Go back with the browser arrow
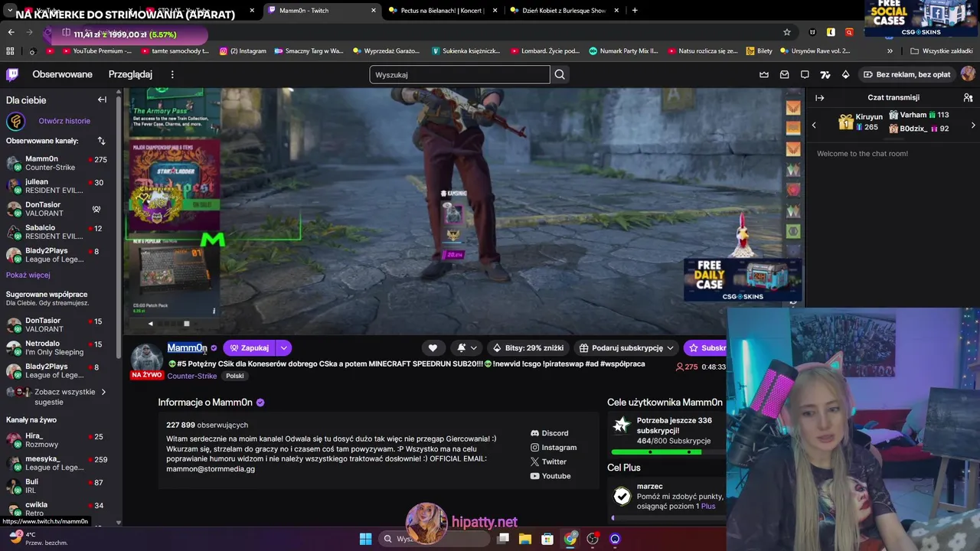Image resolution: width=980 pixels, height=551 pixels. (x=11, y=32)
